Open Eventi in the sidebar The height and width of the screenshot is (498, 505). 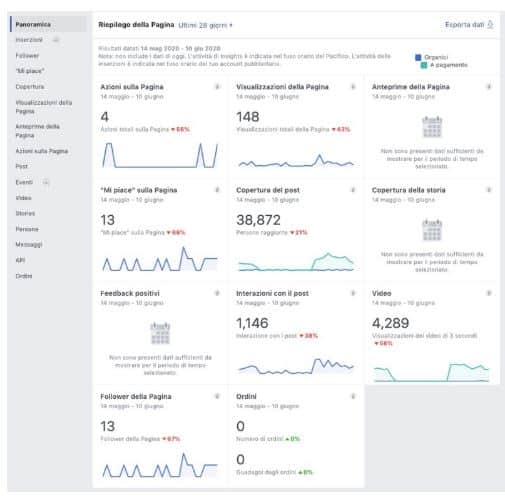[24, 182]
